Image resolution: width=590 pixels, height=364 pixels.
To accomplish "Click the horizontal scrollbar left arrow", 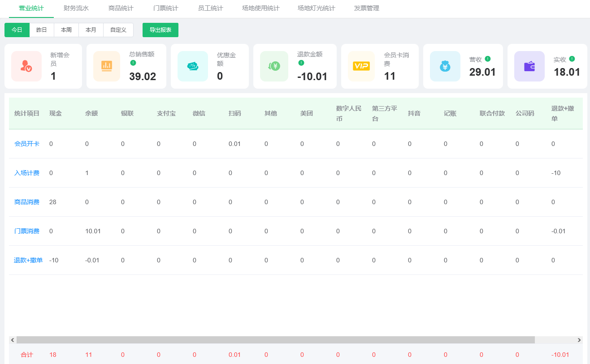I will pos(13,340).
